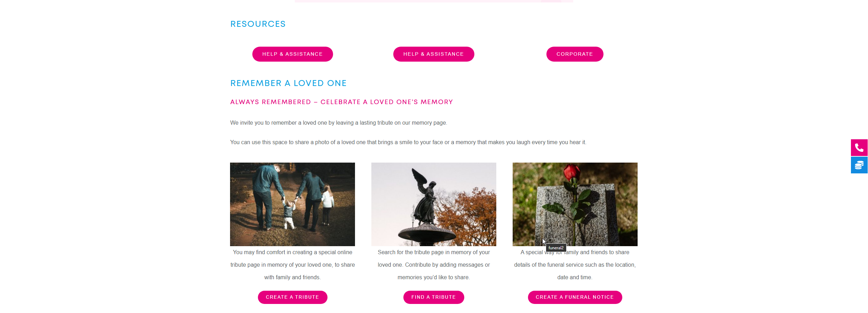Click the Create a Tribute button
868x313 pixels.
292,297
